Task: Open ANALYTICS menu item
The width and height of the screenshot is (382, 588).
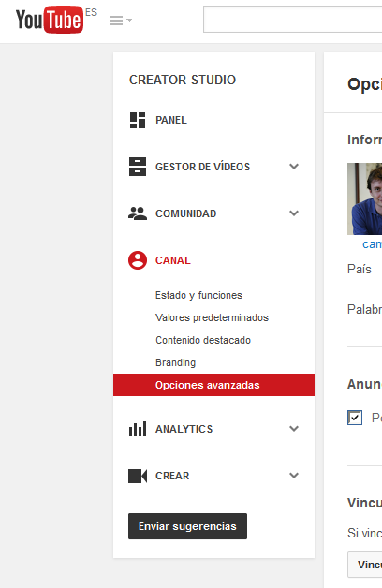Action: tap(184, 429)
